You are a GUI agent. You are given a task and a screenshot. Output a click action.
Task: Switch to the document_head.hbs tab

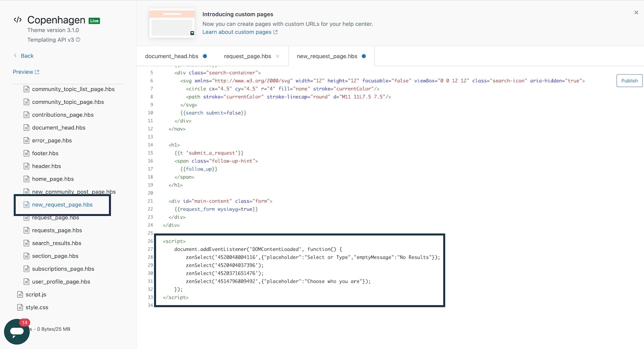(x=172, y=56)
